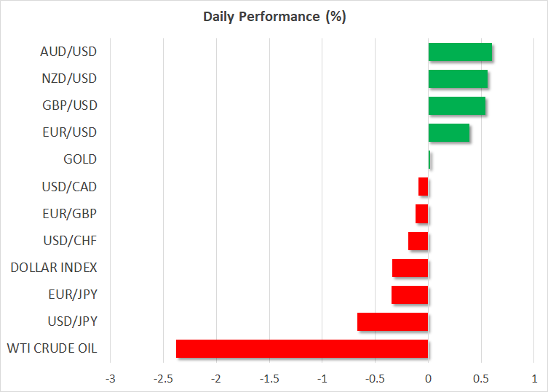Select the long red WTI Crude Oil bar
This screenshot has width=548, height=392.
tap(302, 349)
